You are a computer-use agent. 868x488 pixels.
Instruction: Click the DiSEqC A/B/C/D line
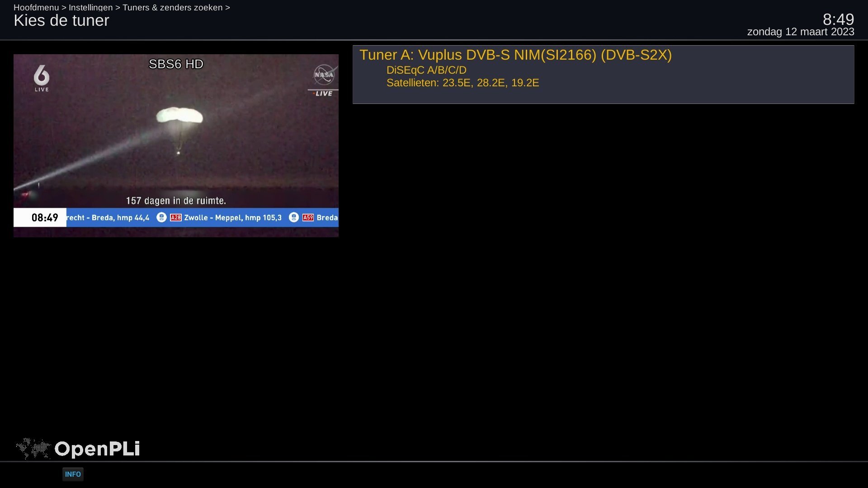click(426, 70)
